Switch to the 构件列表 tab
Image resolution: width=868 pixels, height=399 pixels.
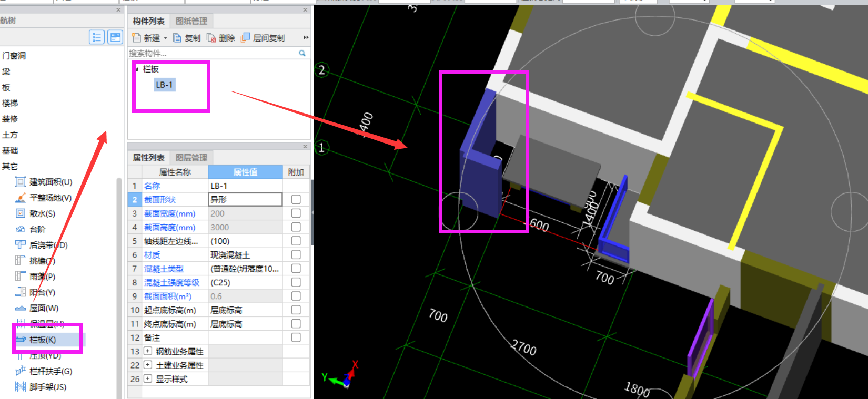[148, 21]
